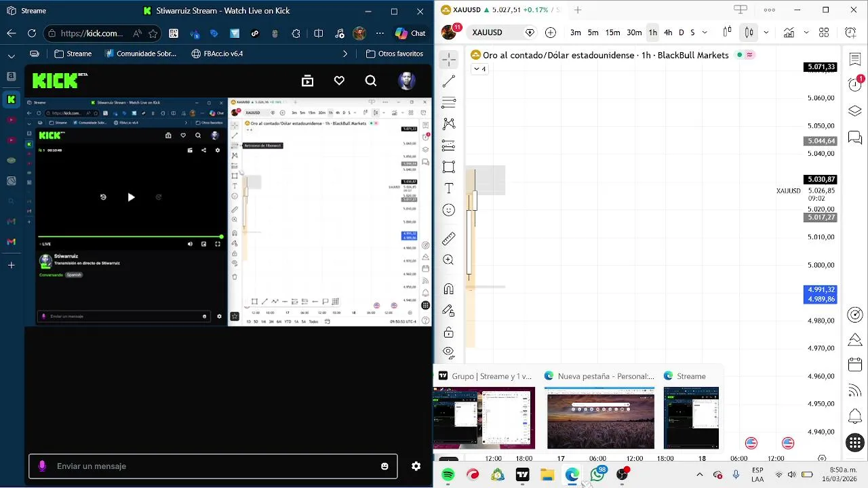
Task: Create alert from the TradingView top toolbar
Action: 850,33
